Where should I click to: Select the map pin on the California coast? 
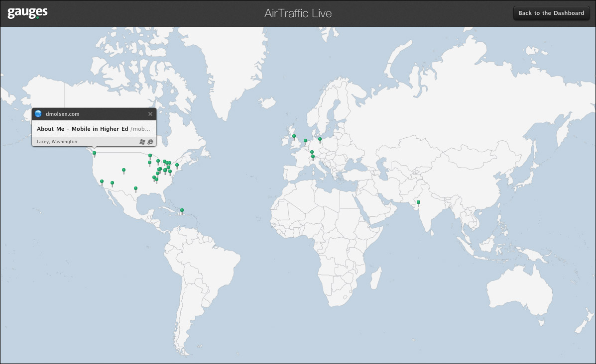coord(102,182)
